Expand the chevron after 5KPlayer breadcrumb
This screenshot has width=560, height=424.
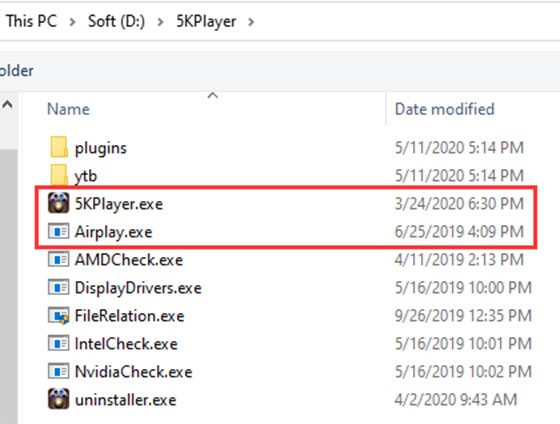tap(251, 22)
